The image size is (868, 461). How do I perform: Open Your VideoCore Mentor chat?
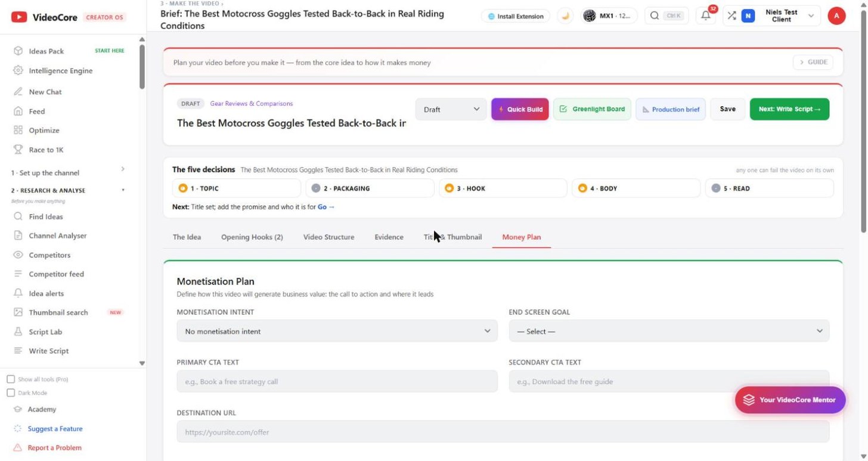pos(790,400)
